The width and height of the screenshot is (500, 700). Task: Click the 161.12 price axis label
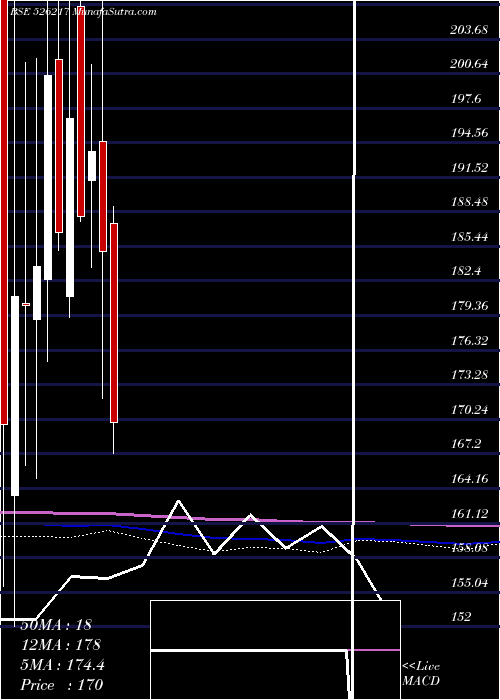tap(468, 514)
